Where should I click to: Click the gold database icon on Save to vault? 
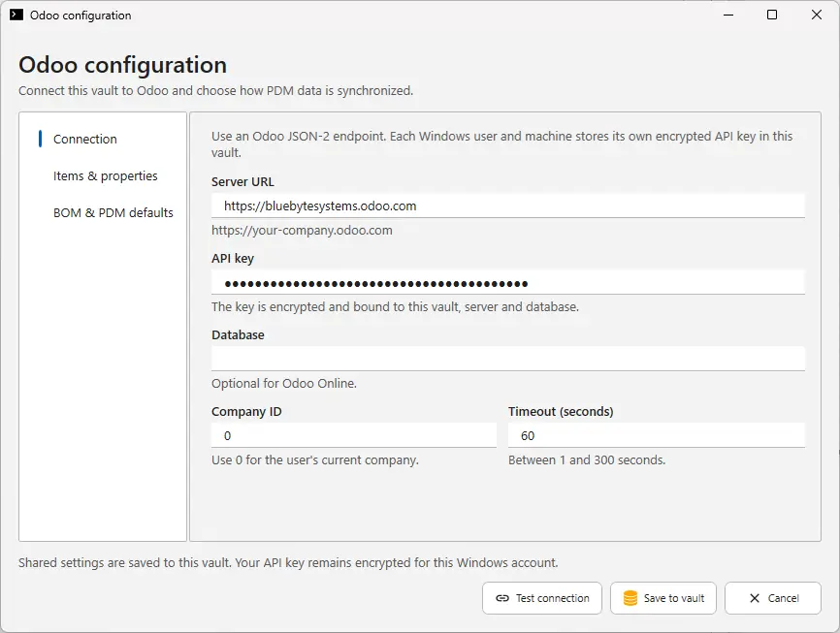click(x=630, y=598)
